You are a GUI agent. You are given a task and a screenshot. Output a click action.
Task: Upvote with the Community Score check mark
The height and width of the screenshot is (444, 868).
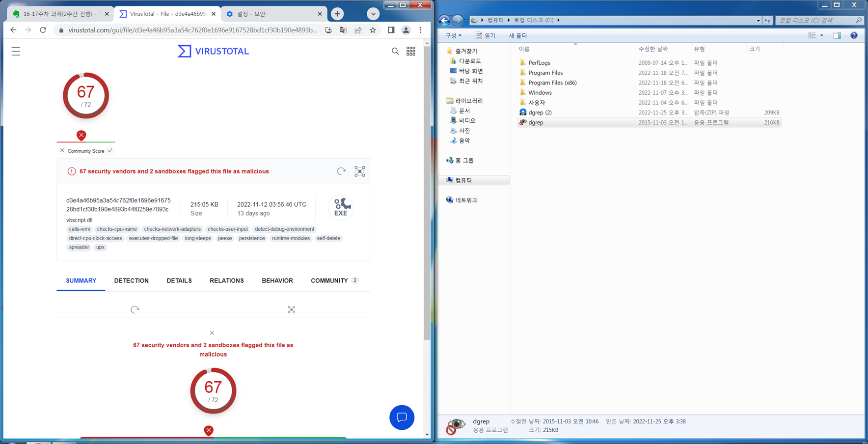[x=109, y=151]
